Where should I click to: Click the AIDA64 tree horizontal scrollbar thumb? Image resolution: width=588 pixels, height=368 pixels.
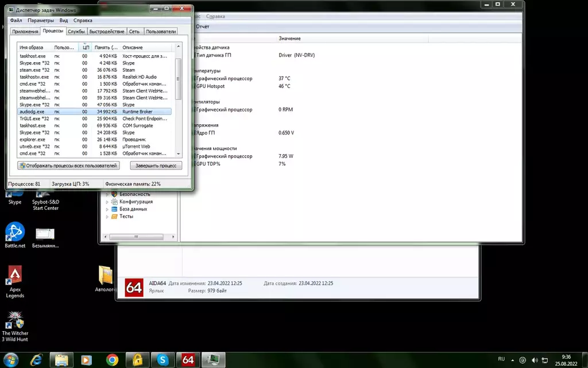point(136,236)
